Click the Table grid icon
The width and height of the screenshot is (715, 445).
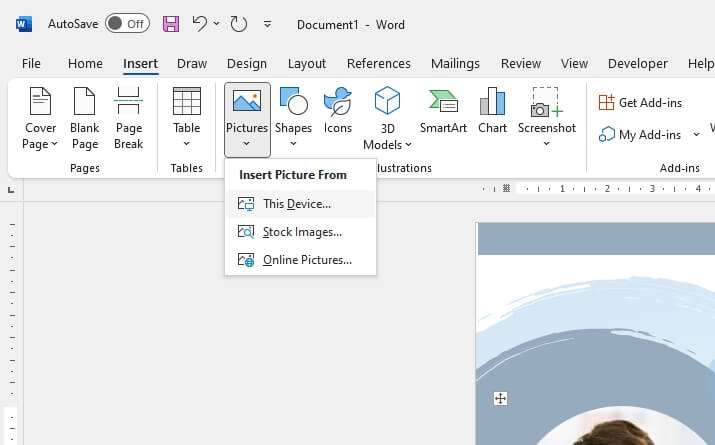(187, 101)
